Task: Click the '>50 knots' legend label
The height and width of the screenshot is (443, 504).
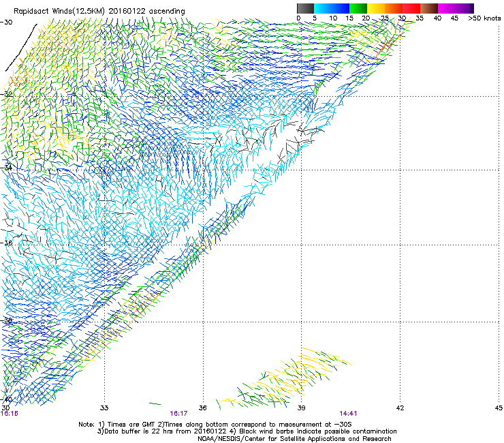Action: click(484, 18)
